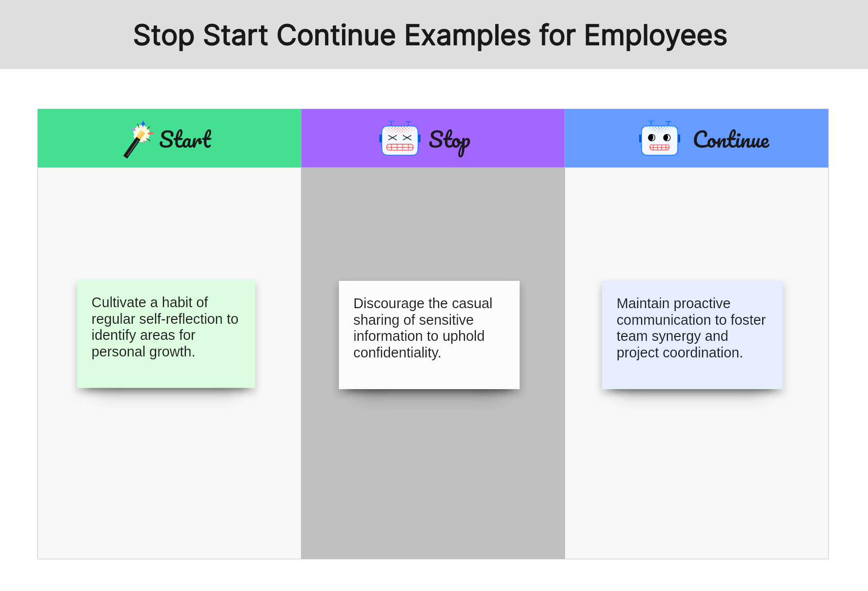The height and width of the screenshot is (591, 868).
Task: Click the blue Continue column header
Action: pyautogui.click(x=696, y=138)
